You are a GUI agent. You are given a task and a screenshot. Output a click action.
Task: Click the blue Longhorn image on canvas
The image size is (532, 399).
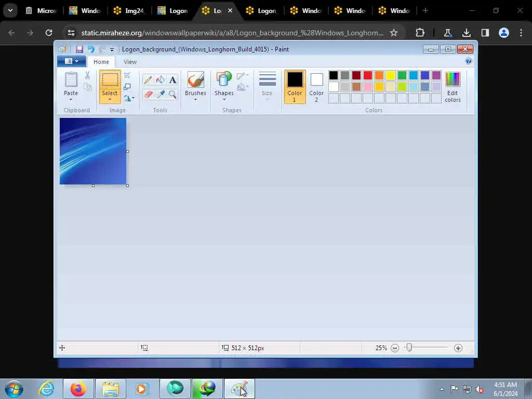[93, 151]
